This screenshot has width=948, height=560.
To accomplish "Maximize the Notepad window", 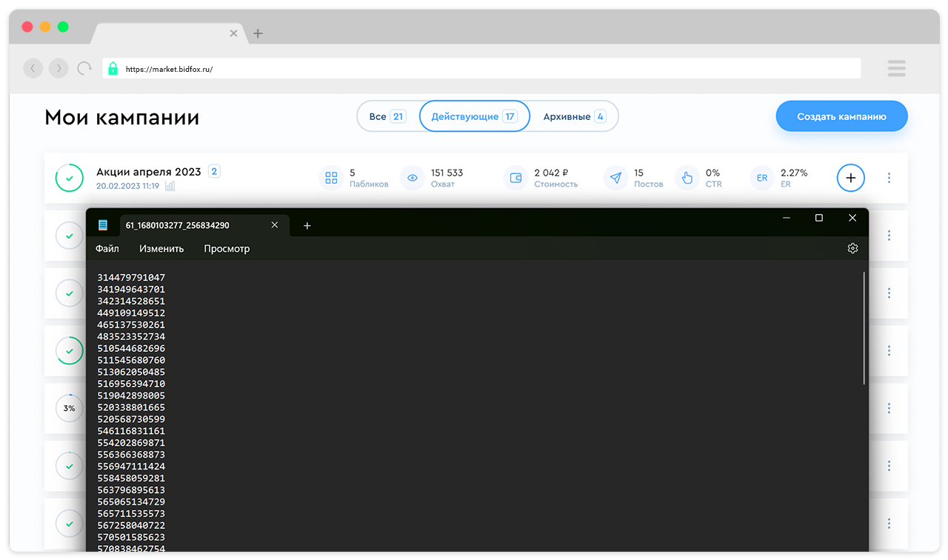I will tap(819, 218).
